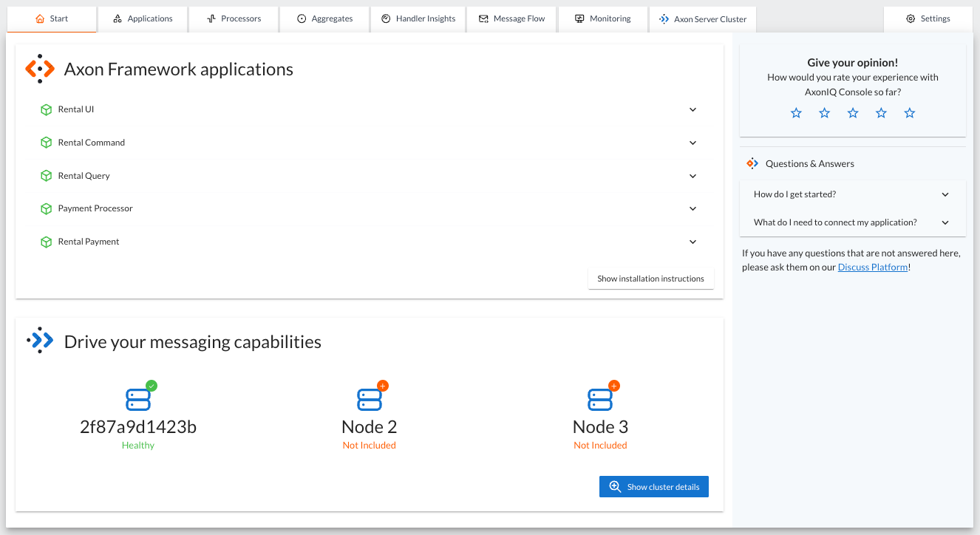Click the cube icon beside Rental Command

point(46,143)
